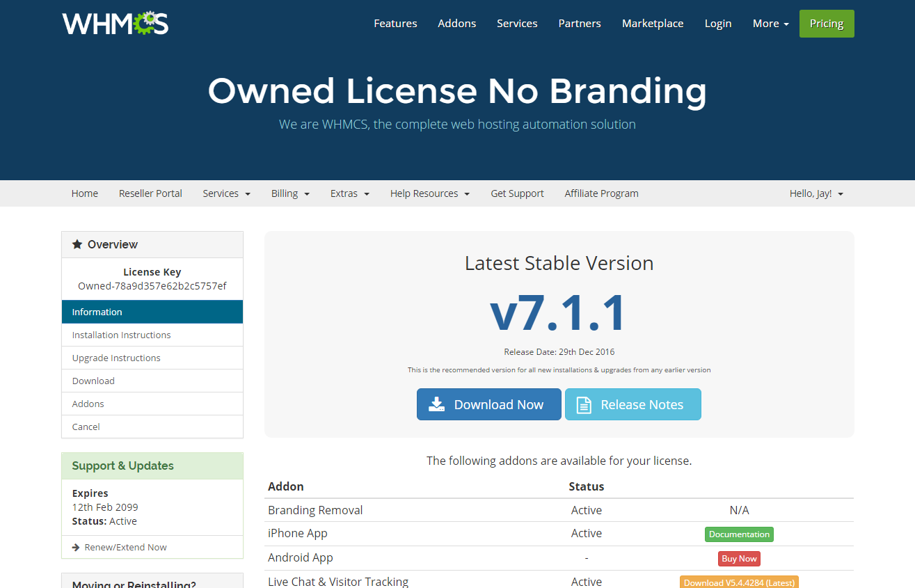Click the license key Owned-78a9d357e62b2c5757ef
Screen dimensions: 915x588
[x=152, y=286]
